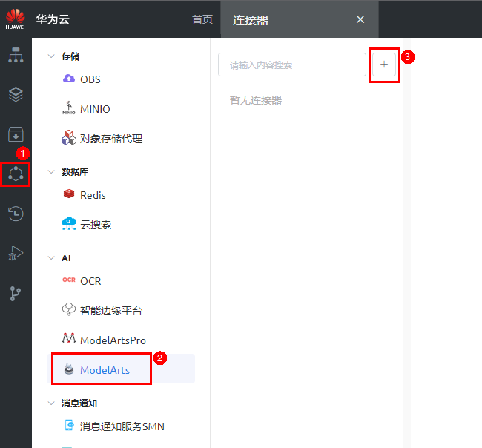Select 智能边缘平台 connector type
The image size is (482, 448).
click(111, 311)
